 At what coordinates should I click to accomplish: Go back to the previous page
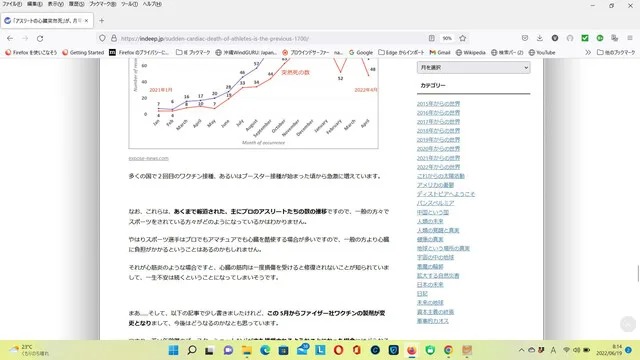[x=10, y=38]
